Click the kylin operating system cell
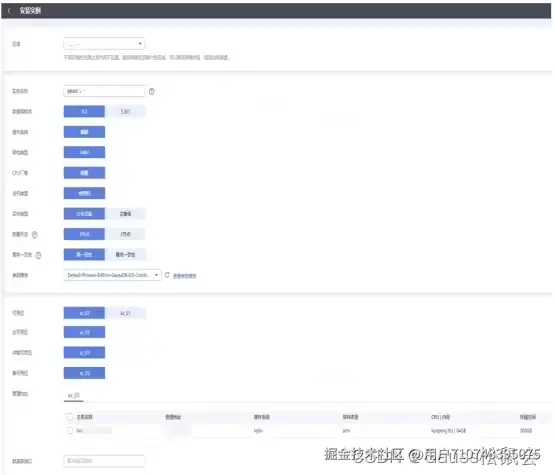Image resolution: width=554 pixels, height=475 pixels. coord(258,430)
